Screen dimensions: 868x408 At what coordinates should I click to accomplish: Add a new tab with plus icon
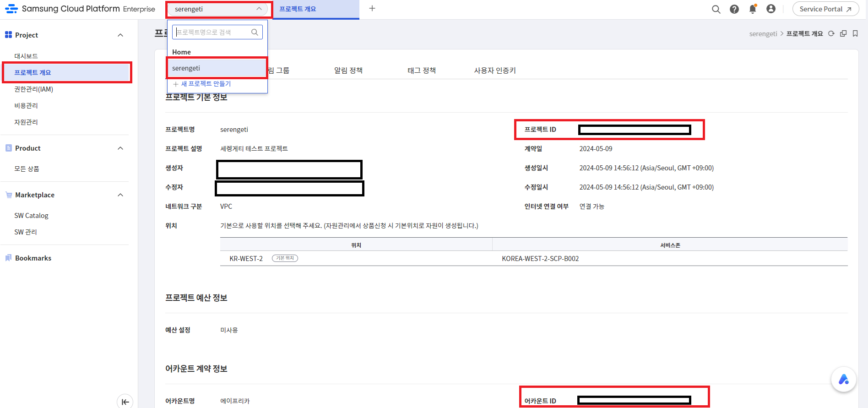point(372,9)
